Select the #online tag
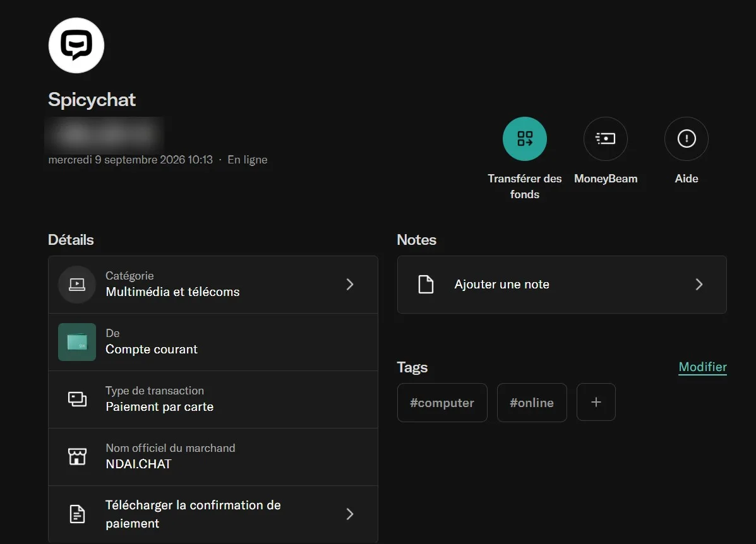This screenshot has width=756, height=544. [x=532, y=403]
